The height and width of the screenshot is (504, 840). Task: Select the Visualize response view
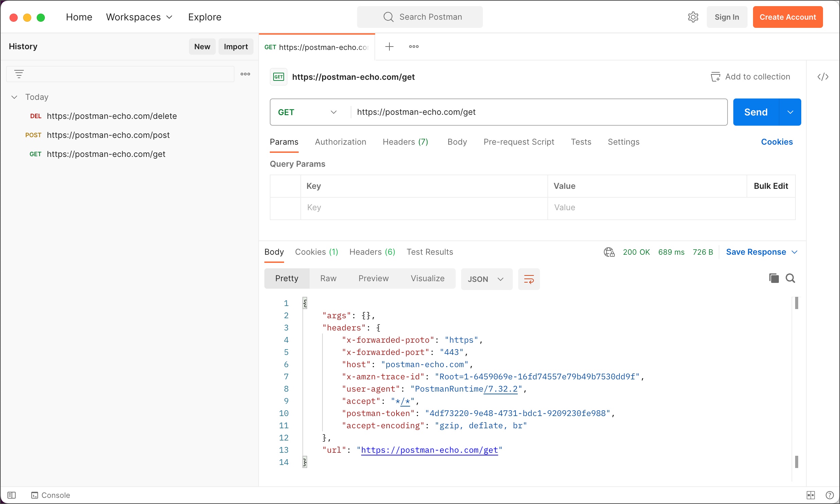coord(427,278)
